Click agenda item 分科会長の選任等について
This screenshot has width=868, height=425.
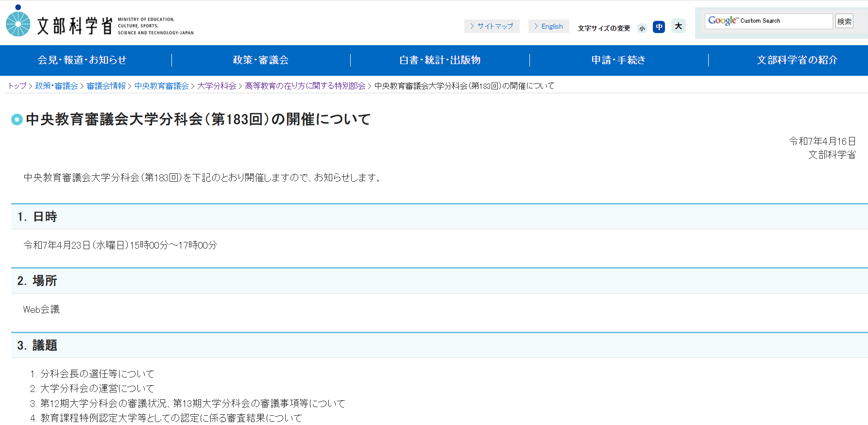[97, 374]
